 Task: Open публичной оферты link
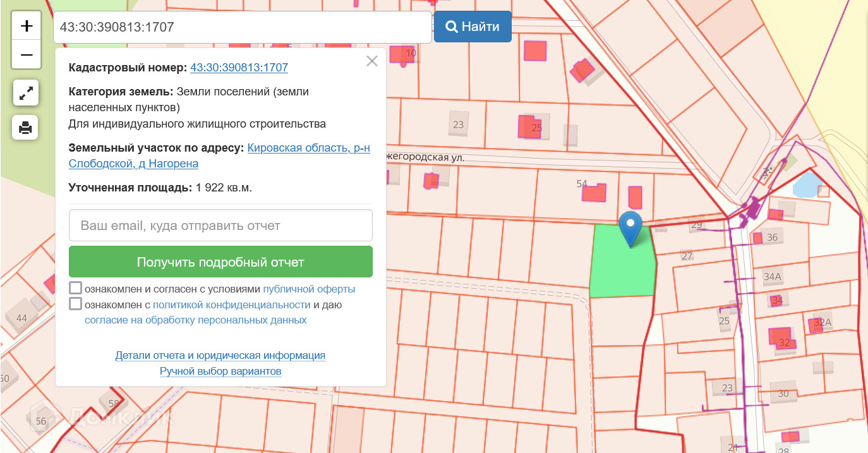coord(309,289)
